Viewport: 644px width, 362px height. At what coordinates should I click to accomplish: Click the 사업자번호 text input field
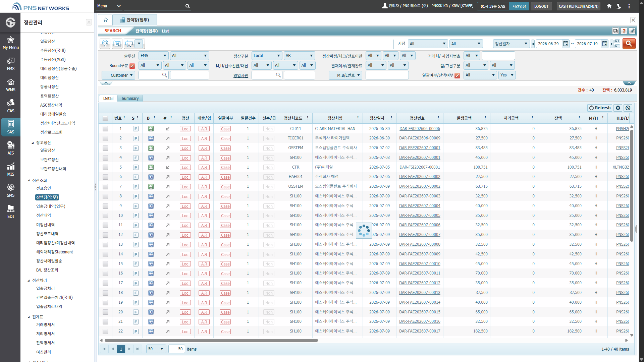[x=498, y=56]
